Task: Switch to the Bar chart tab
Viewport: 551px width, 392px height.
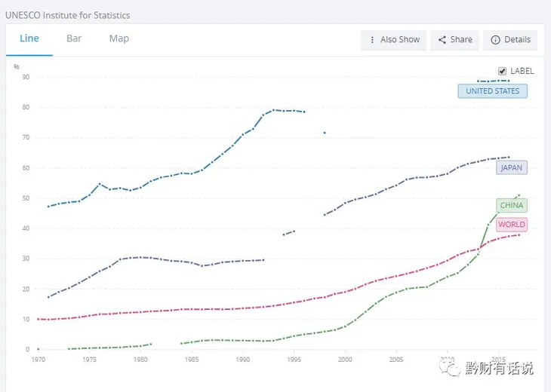Action: (x=74, y=38)
